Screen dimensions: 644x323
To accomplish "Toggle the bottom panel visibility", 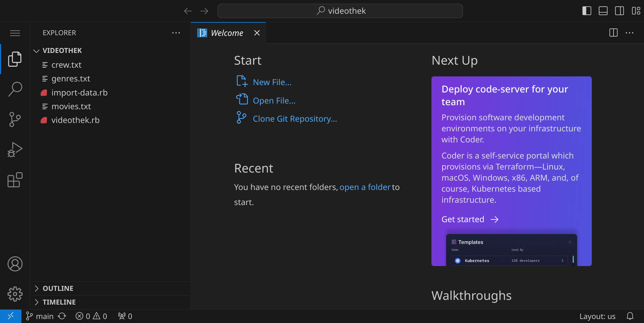I will tap(603, 11).
